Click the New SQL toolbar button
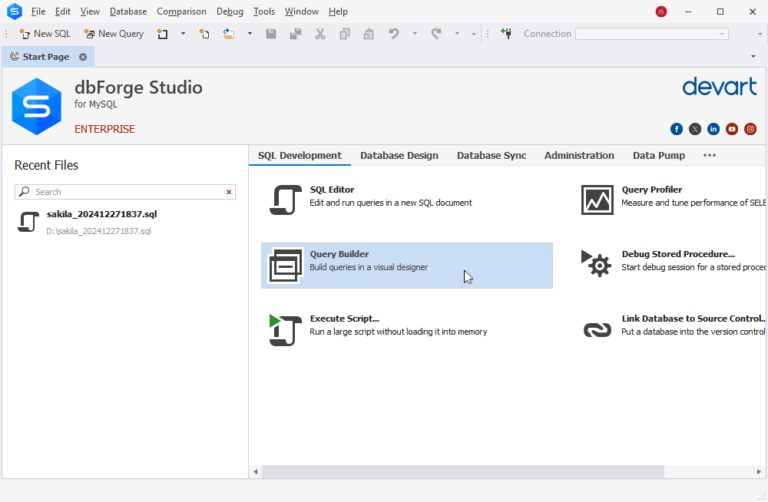Image resolution: width=768 pixels, height=502 pixels. (45, 34)
